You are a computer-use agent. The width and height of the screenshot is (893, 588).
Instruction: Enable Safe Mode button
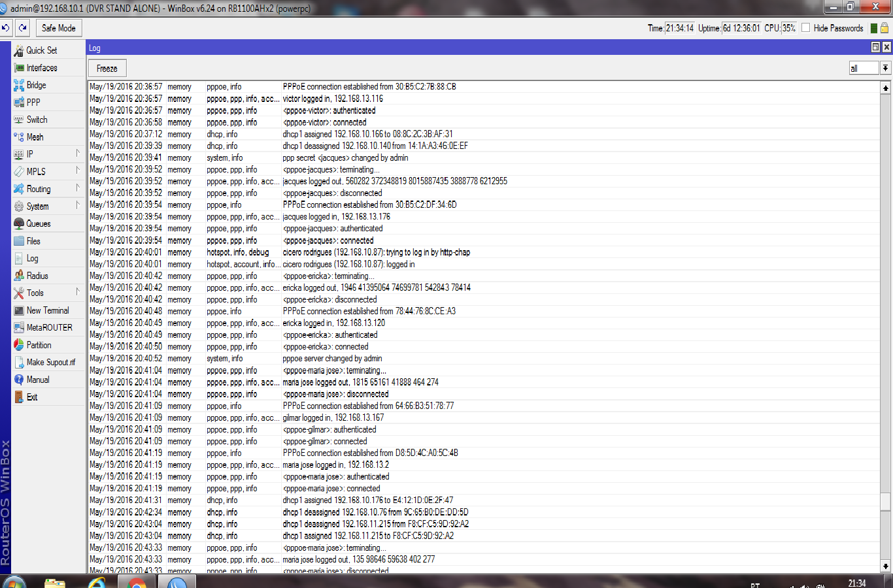pyautogui.click(x=59, y=28)
